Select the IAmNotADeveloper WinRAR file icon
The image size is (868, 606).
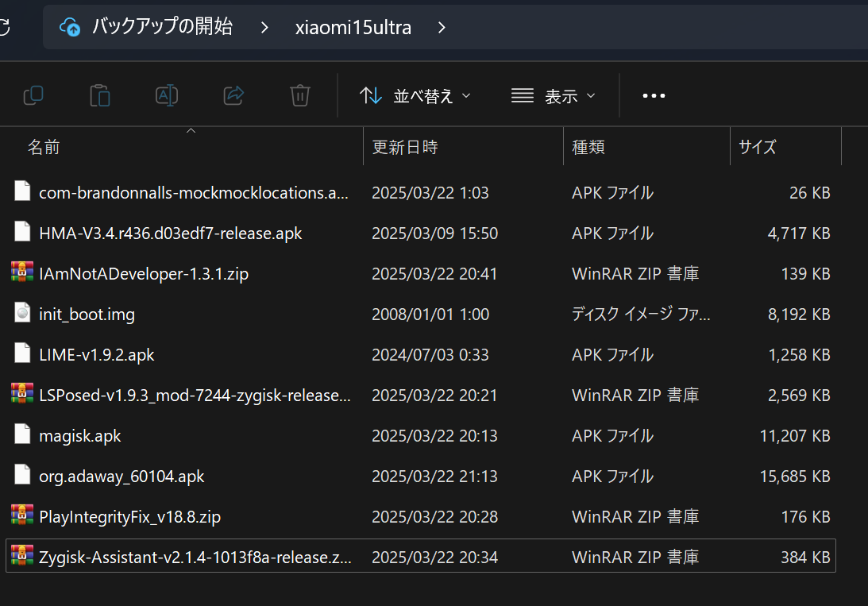coord(22,272)
